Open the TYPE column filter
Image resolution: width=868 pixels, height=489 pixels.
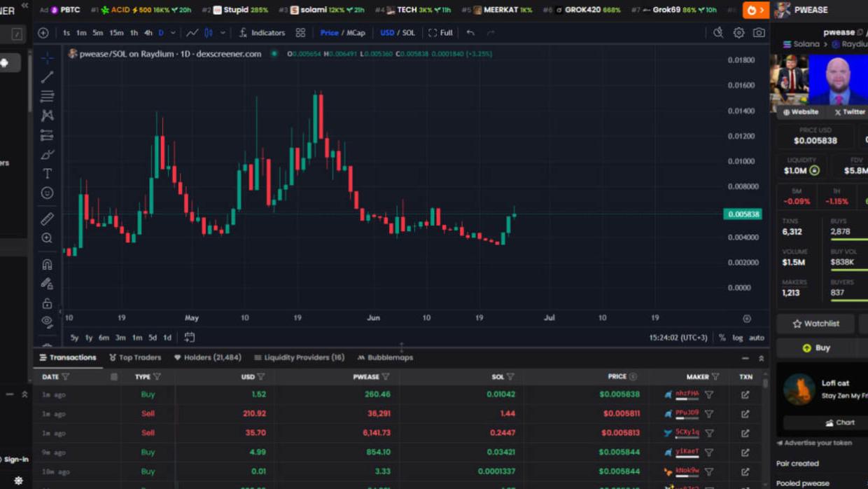[157, 377]
